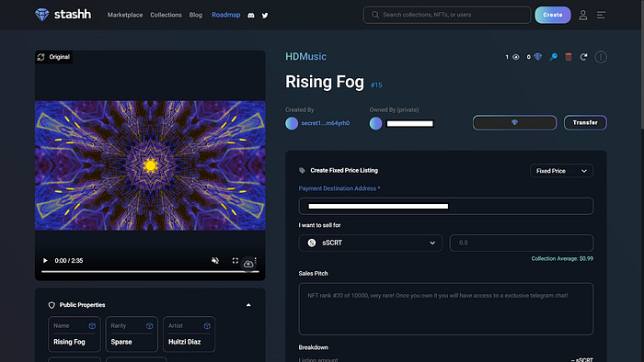The height and width of the screenshot is (362, 644).
Task: Click the Name property cube icon
Action: coord(92,325)
